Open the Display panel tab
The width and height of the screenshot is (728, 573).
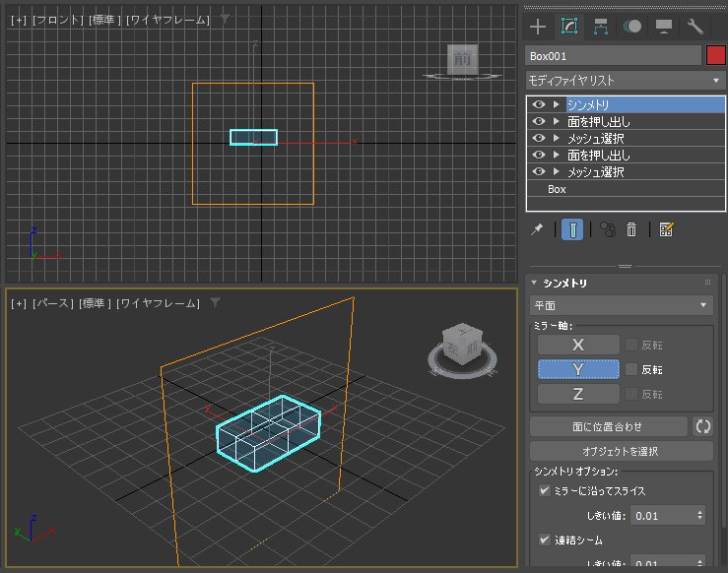point(664,27)
